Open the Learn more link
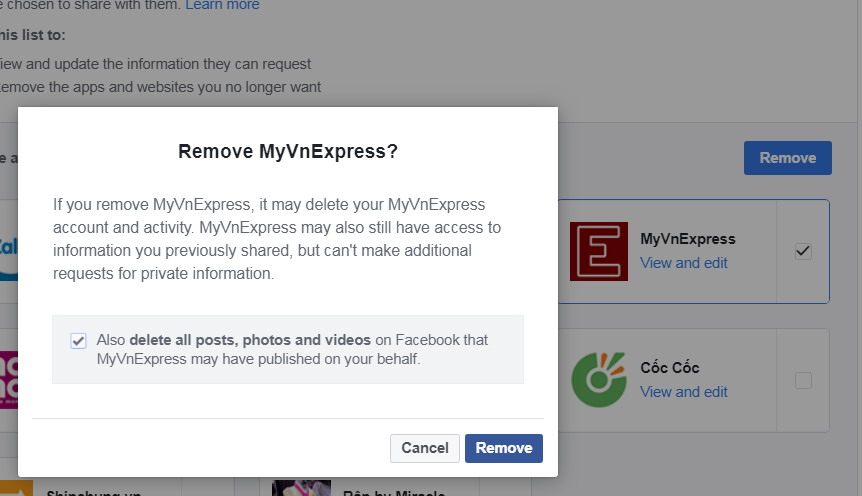 (x=222, y=5)
